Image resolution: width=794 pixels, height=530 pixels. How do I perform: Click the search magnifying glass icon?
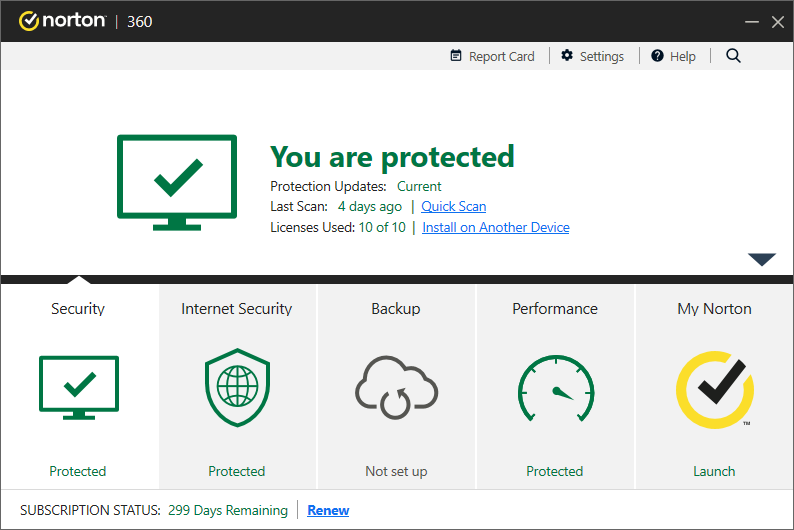pos(733,56)
